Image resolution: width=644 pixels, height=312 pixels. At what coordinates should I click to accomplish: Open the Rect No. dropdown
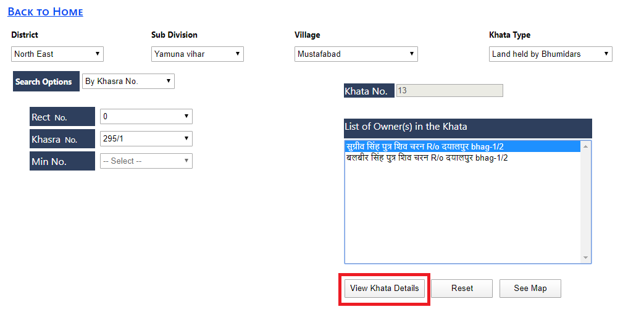[146, 117]
